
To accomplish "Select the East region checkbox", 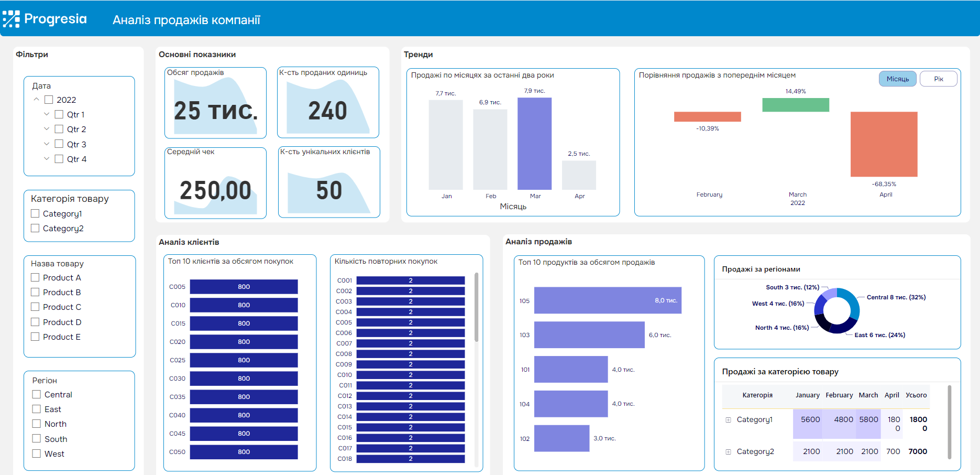I will 37,409.
